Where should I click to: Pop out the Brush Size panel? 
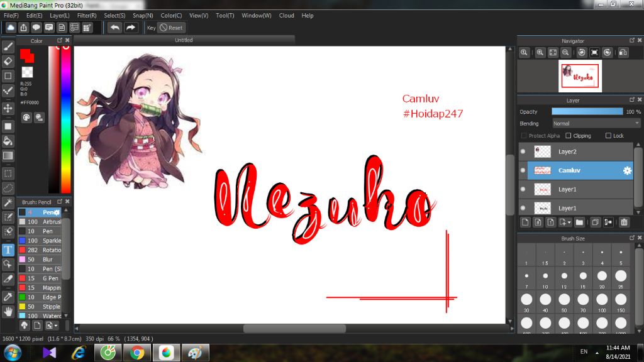tap(631, 238)
